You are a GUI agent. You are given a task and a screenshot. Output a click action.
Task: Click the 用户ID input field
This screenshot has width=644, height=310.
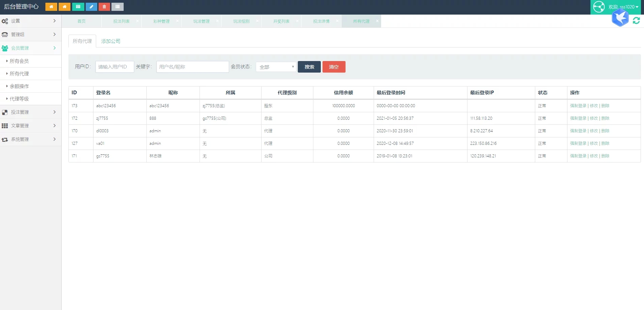pos(115,67)
